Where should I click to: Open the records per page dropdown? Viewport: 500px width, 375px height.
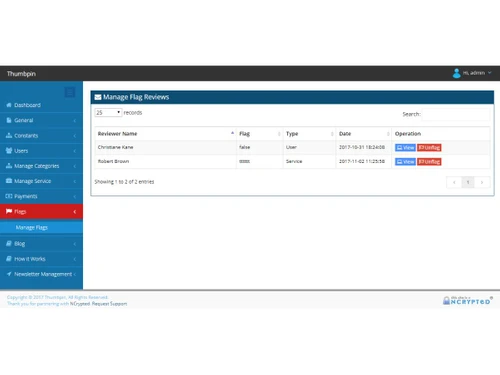pos(108,113)
